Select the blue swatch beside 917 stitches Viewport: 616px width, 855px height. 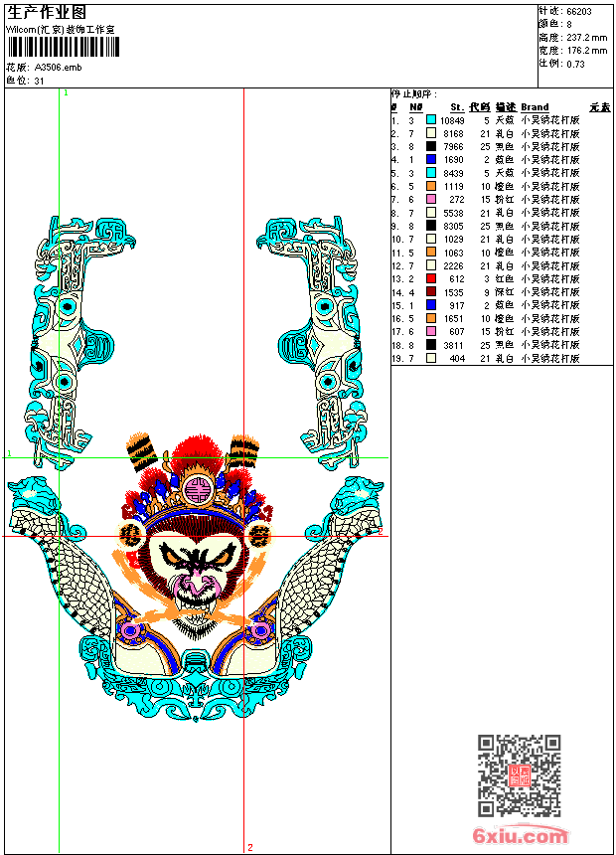(431, 305)
